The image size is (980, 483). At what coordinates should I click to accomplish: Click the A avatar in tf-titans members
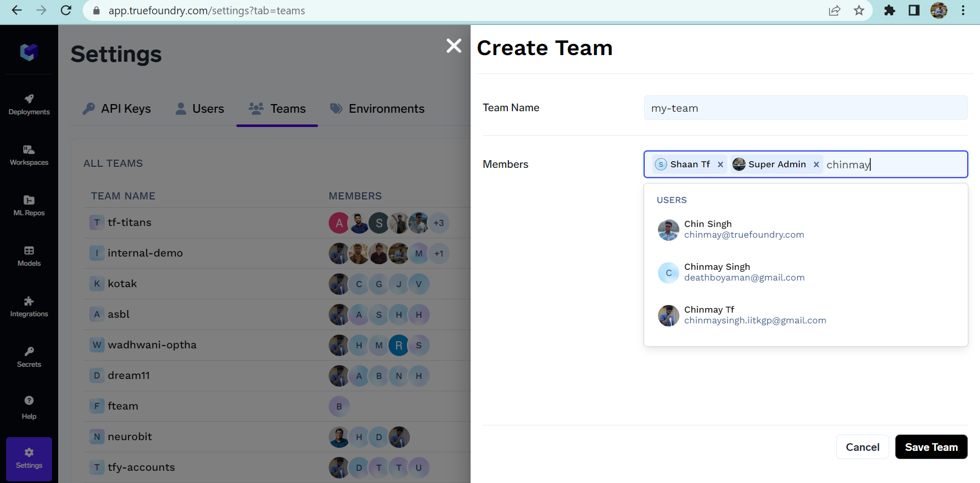[x=339, y=223]
